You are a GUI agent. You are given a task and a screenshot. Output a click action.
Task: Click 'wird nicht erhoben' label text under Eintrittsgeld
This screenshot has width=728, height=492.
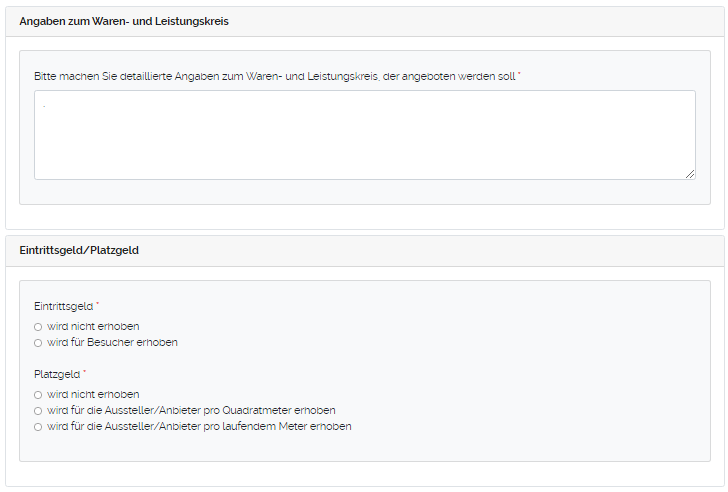[x=93, y=327]
